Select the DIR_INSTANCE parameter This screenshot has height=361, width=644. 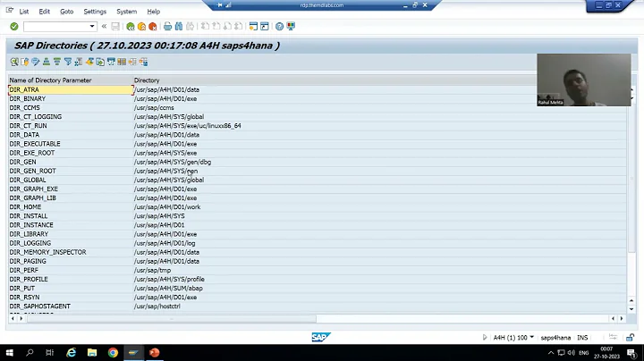click(31, 225)
